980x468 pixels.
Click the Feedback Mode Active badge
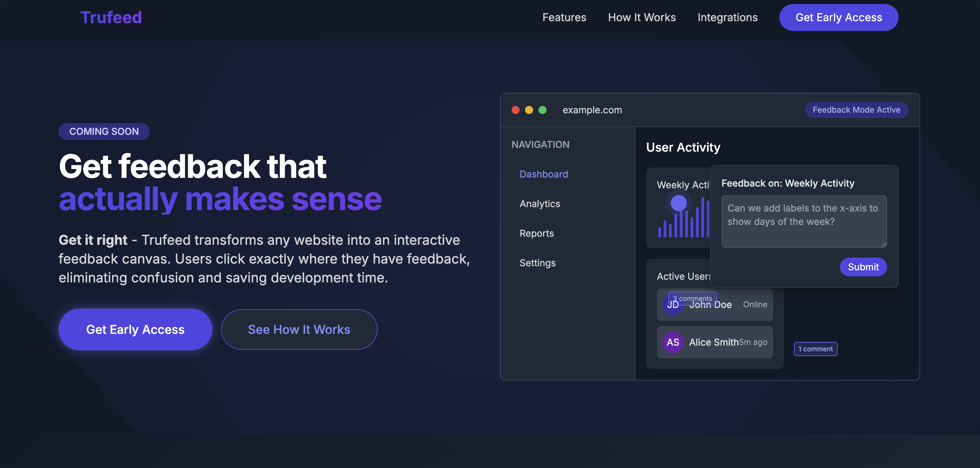coord(856,110)
